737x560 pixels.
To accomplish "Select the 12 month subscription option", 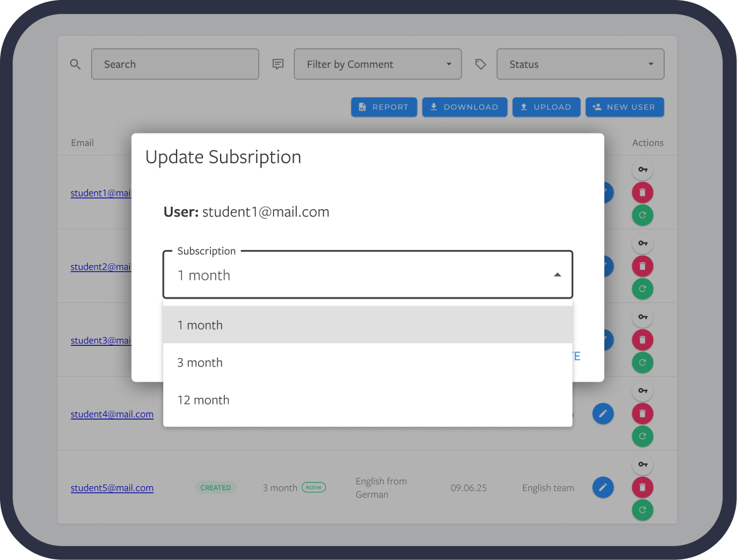I will [x=203, y=399].
